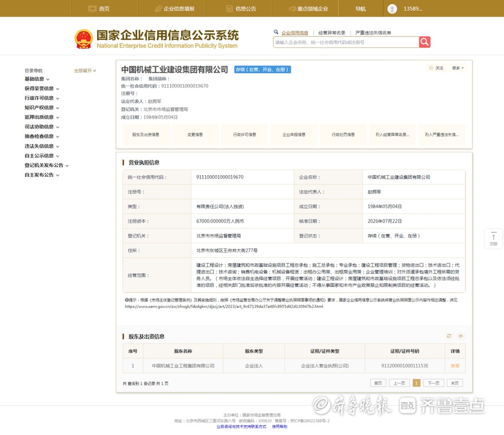Click the 存续（在营、开业、在册） status badge
The width and height of the screenshot is (504, 435).
click(x=262, y=70)
